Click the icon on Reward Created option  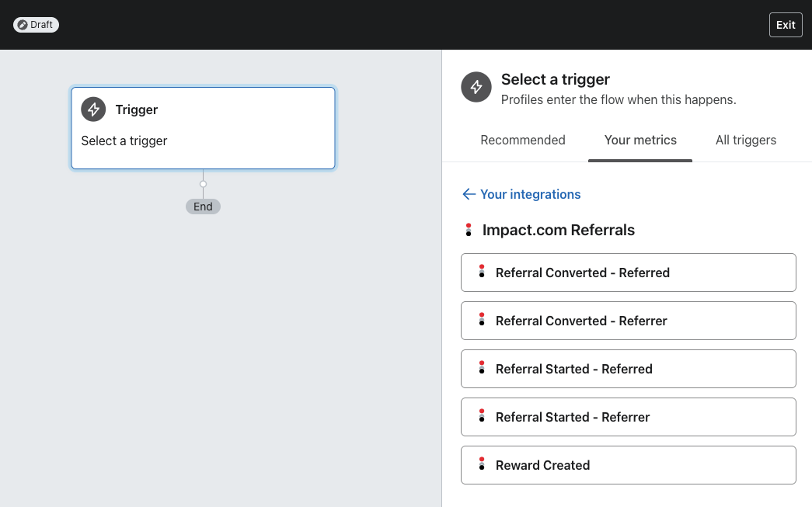point(482,464)
